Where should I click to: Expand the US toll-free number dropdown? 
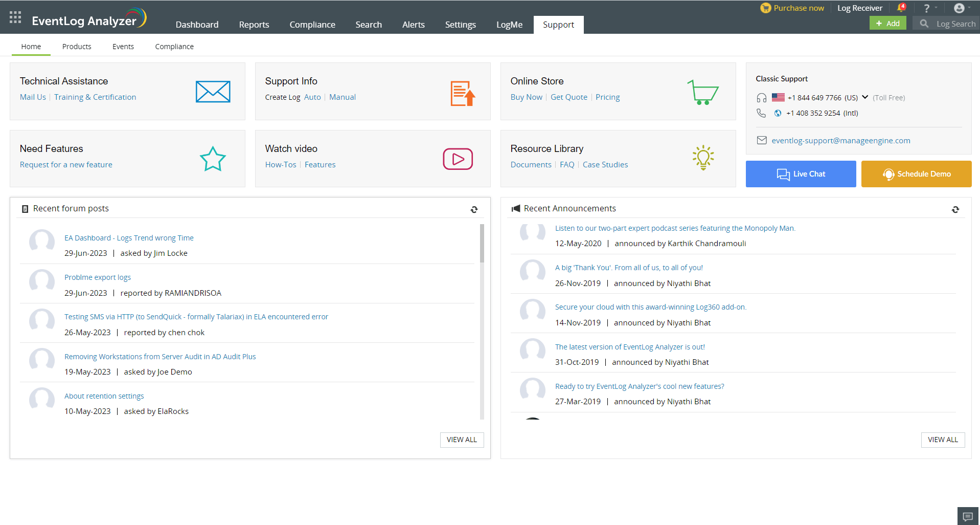click(865, 97)
